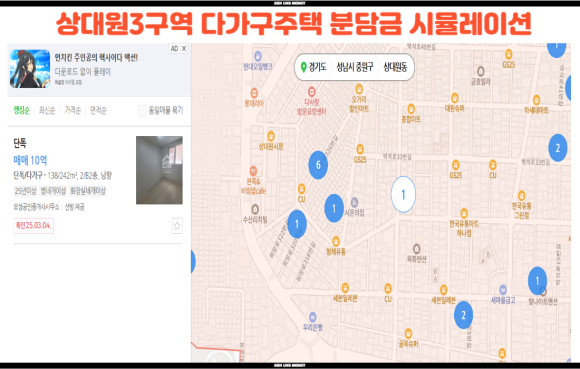Click the 금호빌라 building marker

(480, 71)
